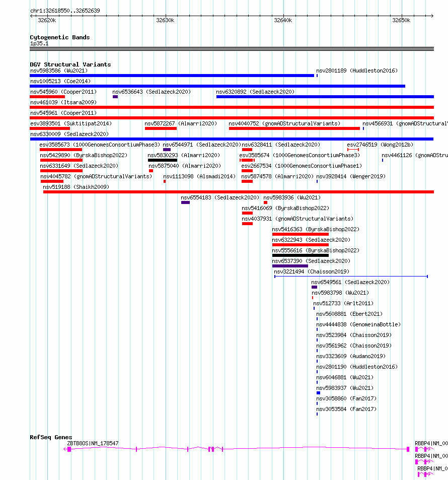Open esv2746519 (Wong2012b) variant
Viewport: 448px width, 480px height.
tap(380, 145)
